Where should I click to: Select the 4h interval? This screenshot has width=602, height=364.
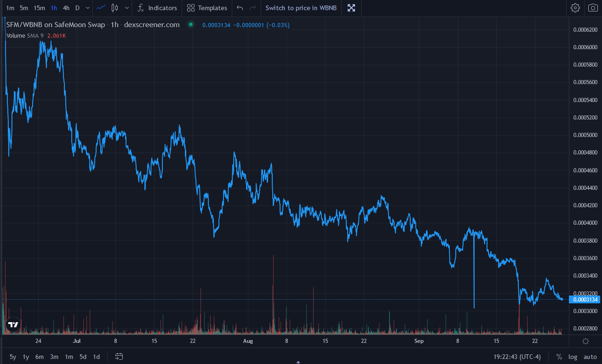point(66,8)
